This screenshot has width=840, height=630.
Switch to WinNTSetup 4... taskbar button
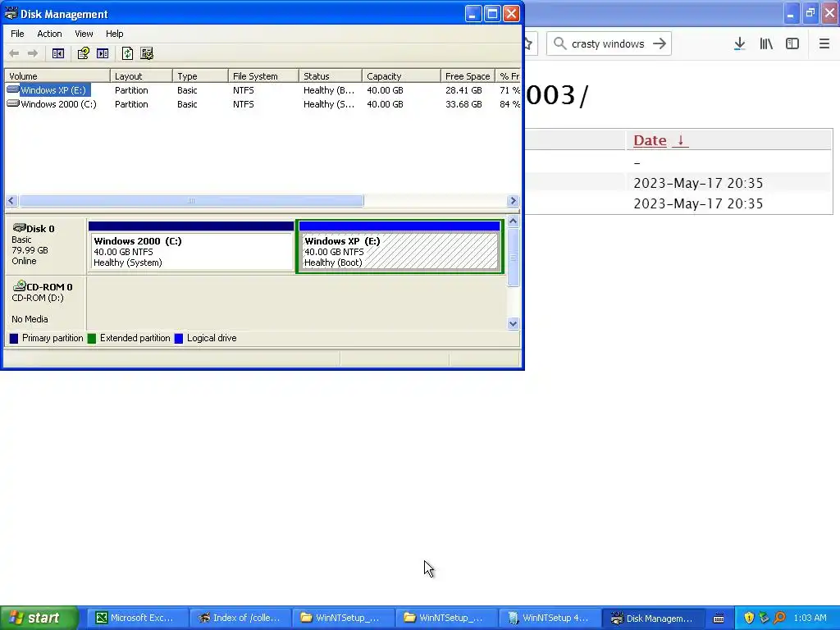550,619
